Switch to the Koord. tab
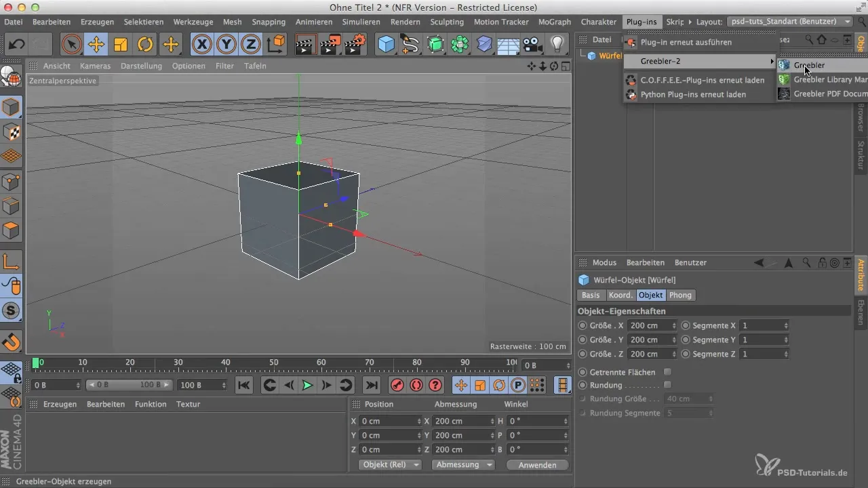Screen dimensions: 868x488 pyautogui.click(x=620, y=295)
